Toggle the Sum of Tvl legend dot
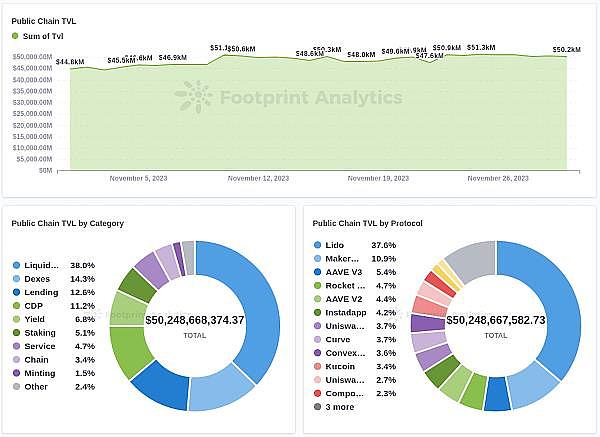The width and height of the screenshot is (600, 437). point(16,36)
